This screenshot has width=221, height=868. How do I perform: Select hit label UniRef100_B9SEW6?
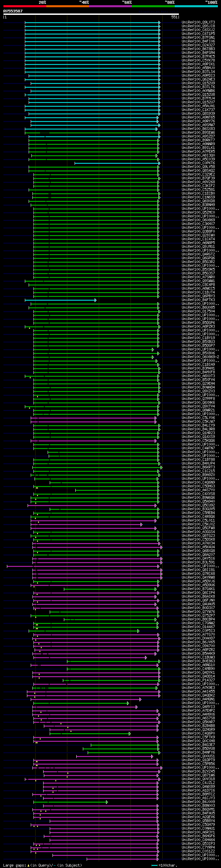198,133
